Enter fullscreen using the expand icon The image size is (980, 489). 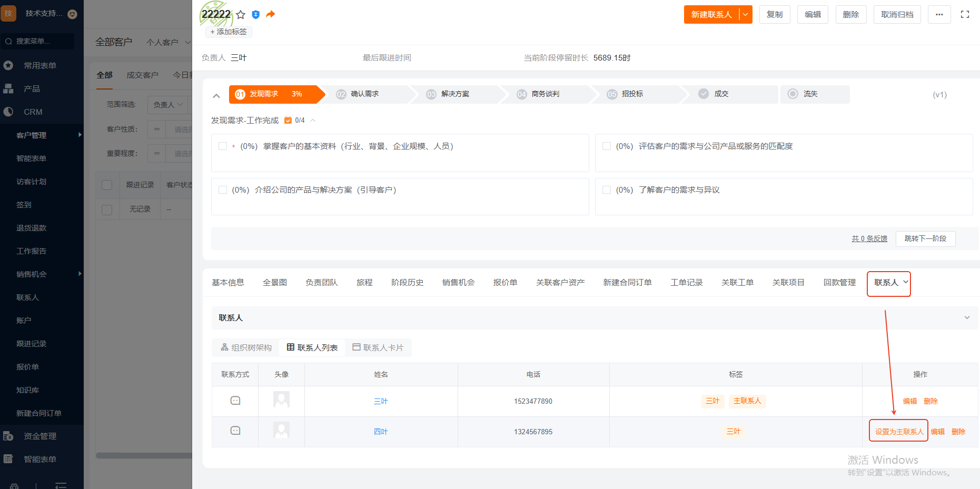(x=965, y=15)
